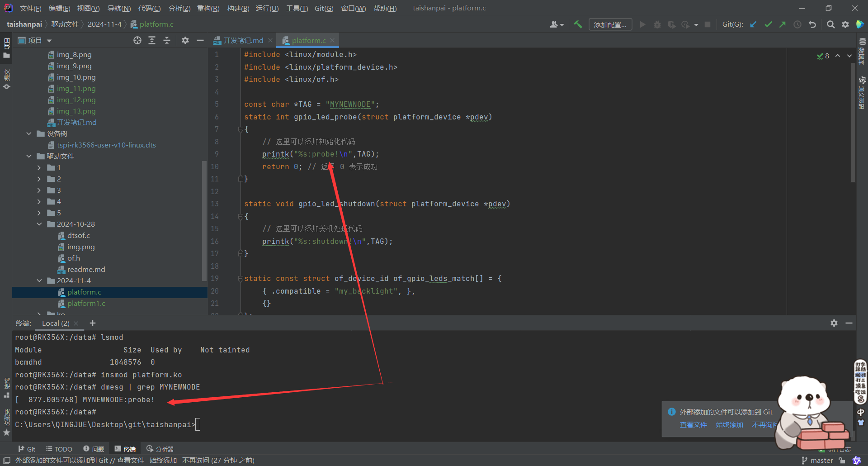Click Git update project arrow icon
Image resolution: width=868 pixels, height=466 pixels.
753,24
